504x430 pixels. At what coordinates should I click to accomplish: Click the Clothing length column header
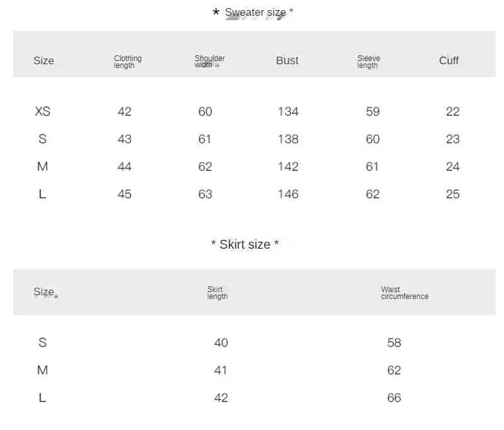pyautogui.click(x=127, y=62)
